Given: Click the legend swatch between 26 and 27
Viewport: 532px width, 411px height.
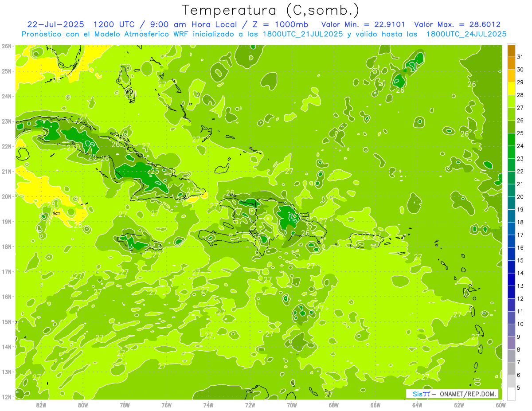Looking at the screenshot, I should coord(511,114).
